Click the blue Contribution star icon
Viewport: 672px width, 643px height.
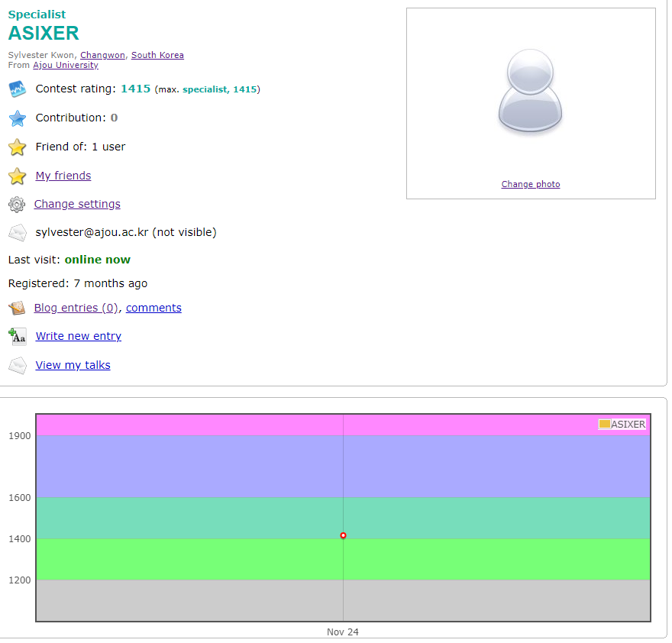tap(17, 118)
